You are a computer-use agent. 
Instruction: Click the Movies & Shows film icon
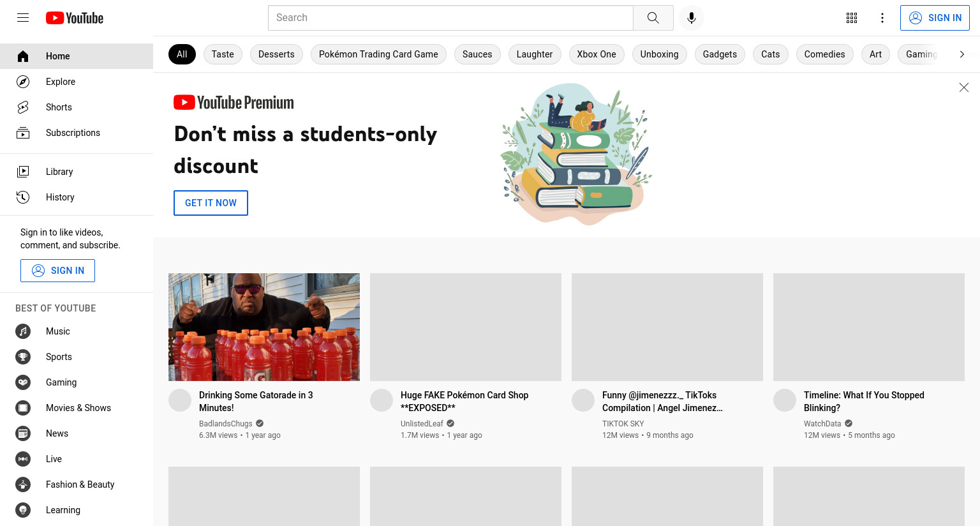tap(23, 408)
